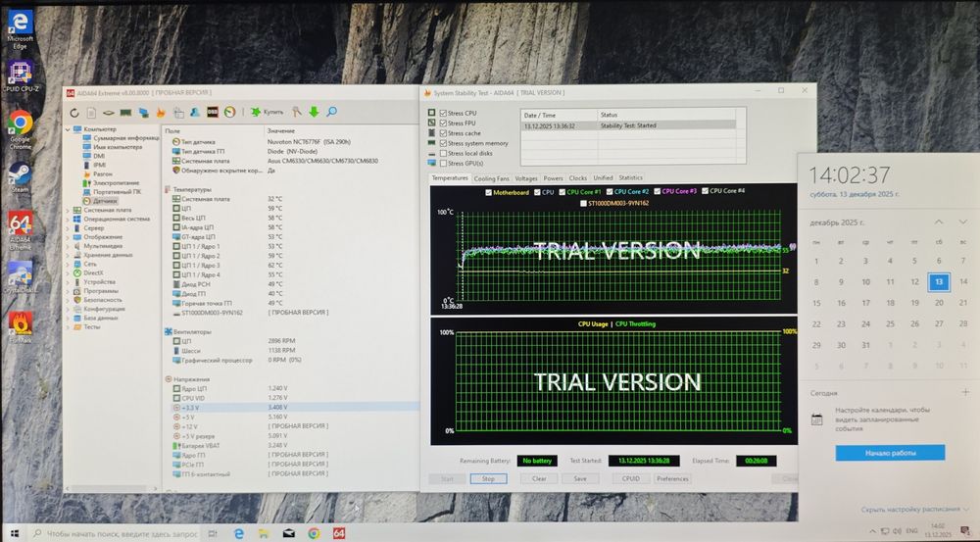Click the user icon in AIDA64 toolbar
Viewport: 980px width, 542px height.
(195, 113)
